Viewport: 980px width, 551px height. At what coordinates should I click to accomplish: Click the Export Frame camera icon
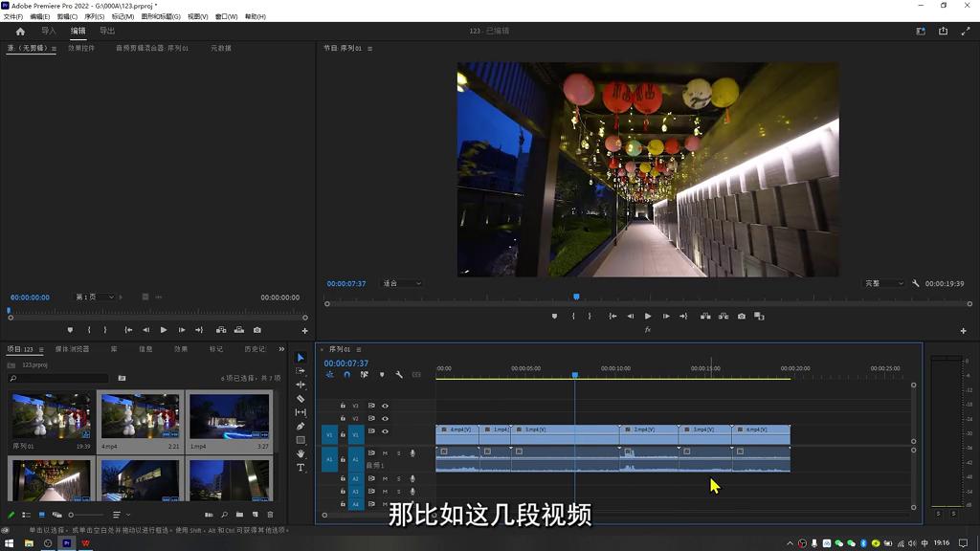click(742, 316)
